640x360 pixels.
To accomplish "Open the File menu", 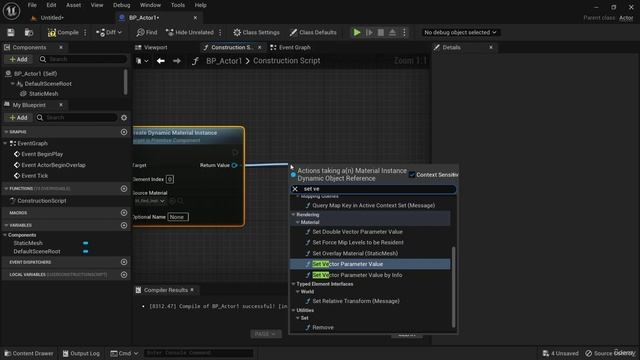I will (x=32, y=5).
